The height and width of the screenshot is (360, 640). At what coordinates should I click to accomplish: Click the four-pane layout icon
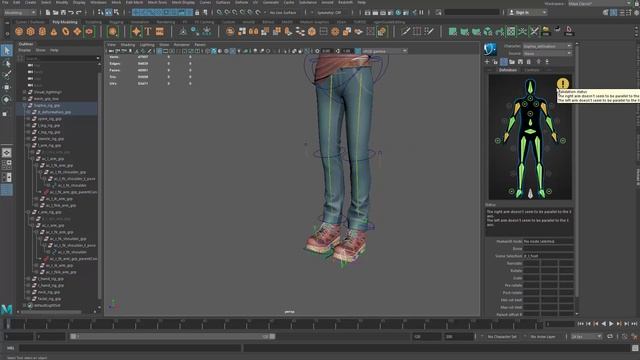[x=7, y=164]
